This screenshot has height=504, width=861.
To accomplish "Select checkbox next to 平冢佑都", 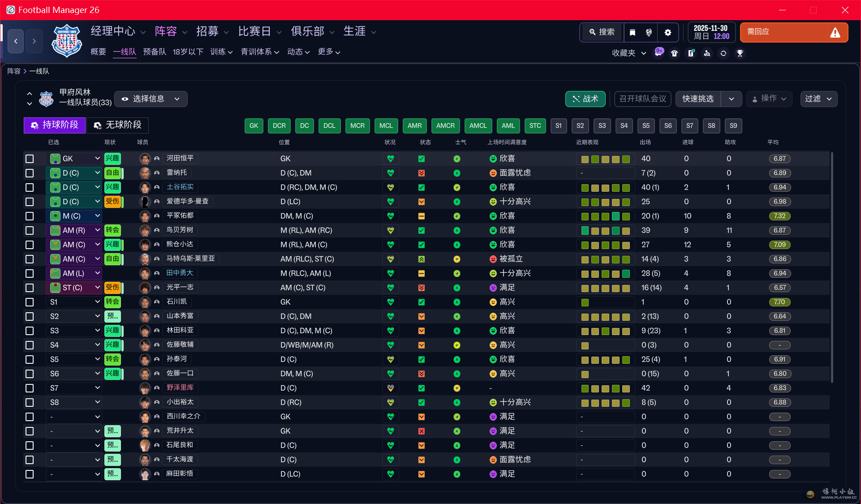I will (30, 216).
